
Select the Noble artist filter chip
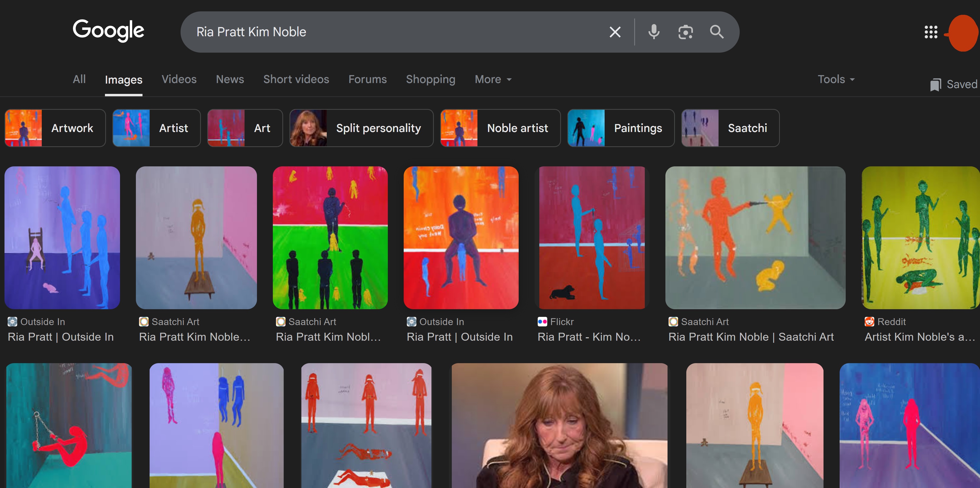point(500,128)
